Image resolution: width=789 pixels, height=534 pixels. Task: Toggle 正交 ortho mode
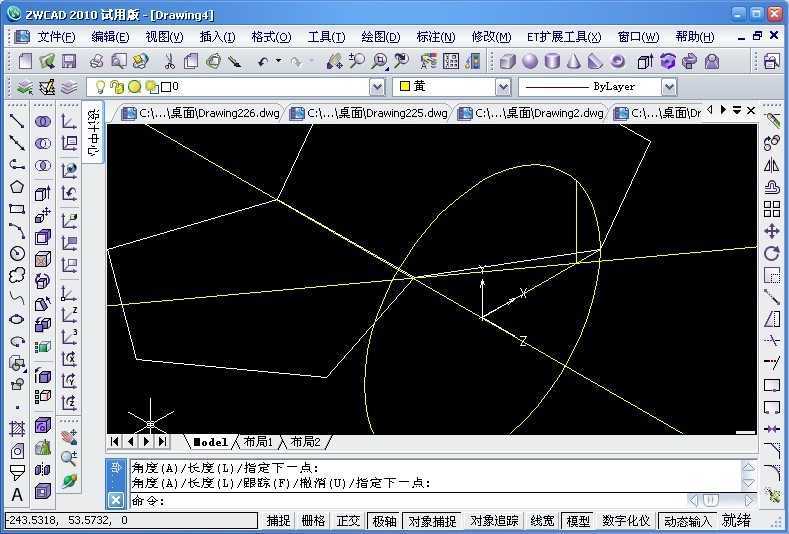pyautogui.click(x=348, y=520)
